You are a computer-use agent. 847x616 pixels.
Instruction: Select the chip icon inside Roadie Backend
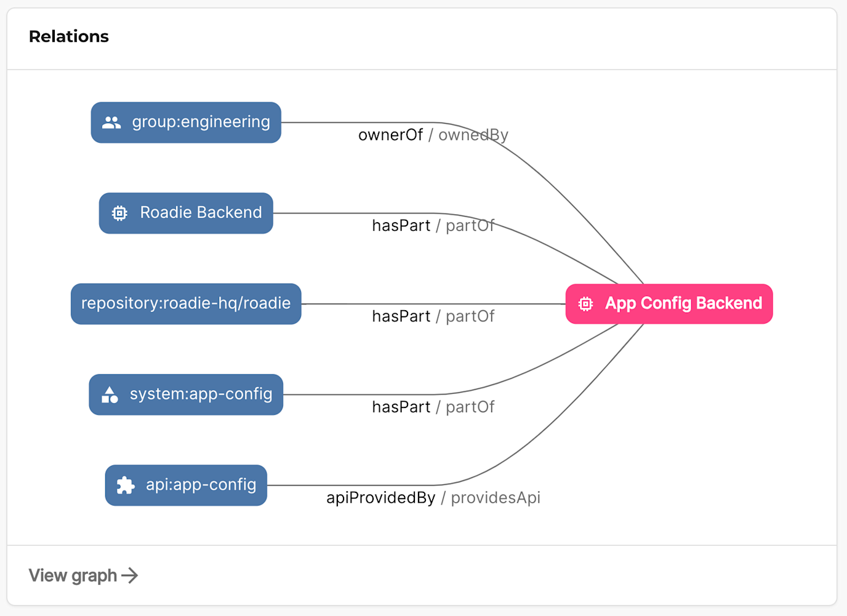(x=119, y=213)
